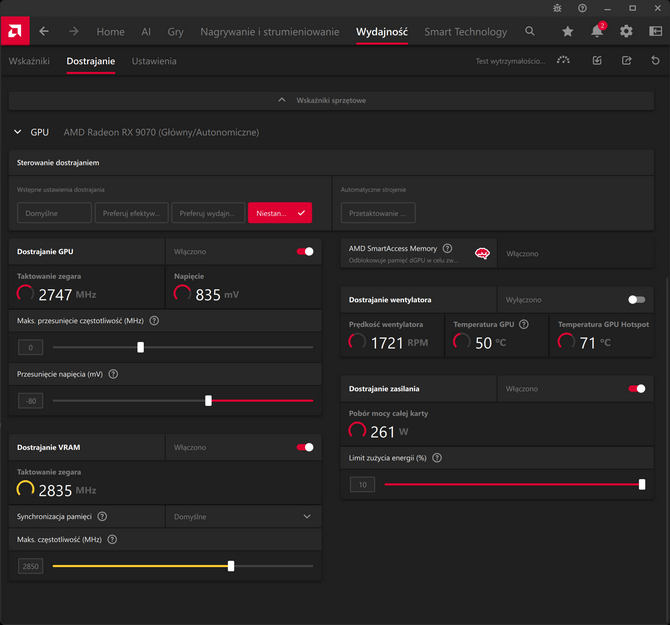The image size is (670, 625).
Task: Click VRAM frequency value field 2850
Action: pyautogui.click(x=30, y=566)
